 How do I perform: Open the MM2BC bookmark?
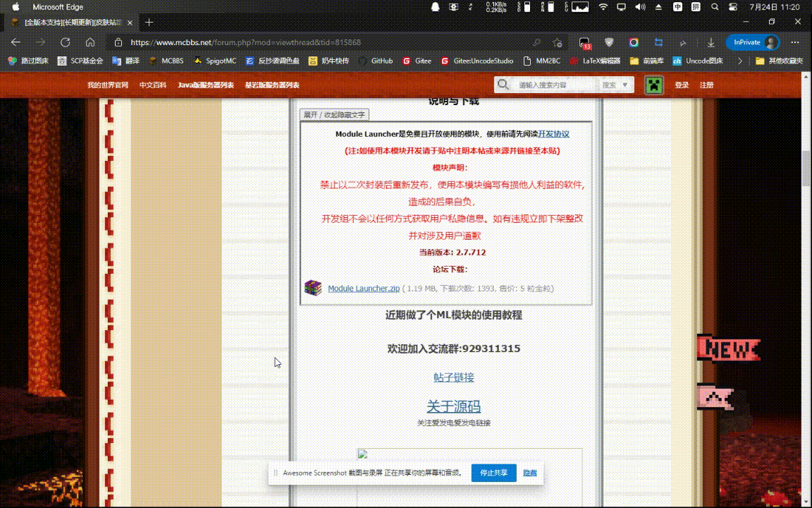(541, 61)
